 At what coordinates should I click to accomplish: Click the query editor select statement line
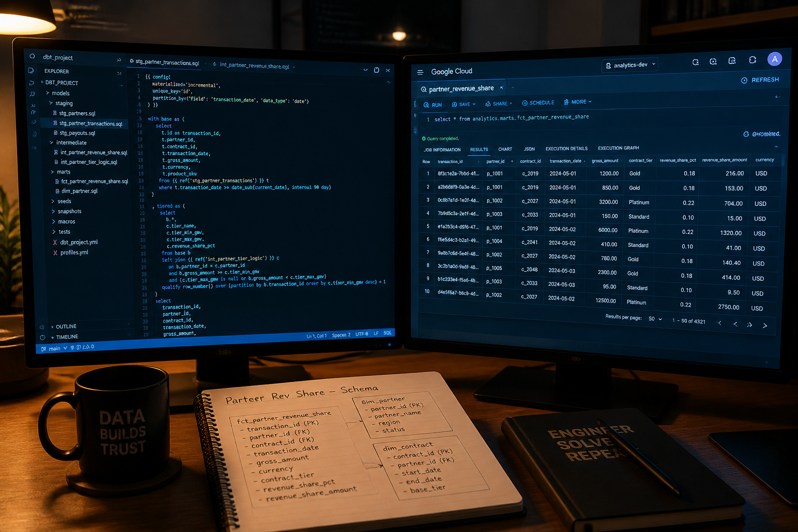511,118
